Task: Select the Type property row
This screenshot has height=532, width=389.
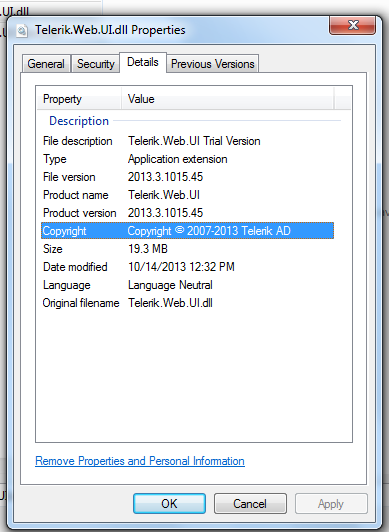Action: (x=187, y=159)
